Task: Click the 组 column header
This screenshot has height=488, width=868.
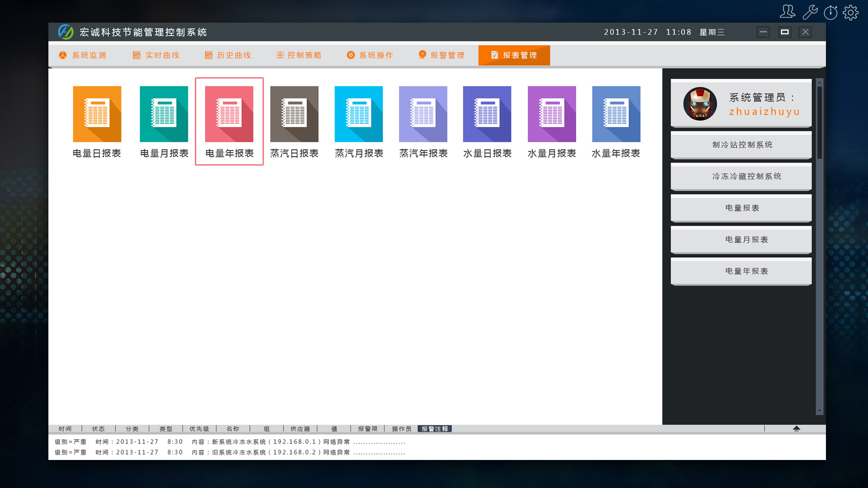Action: (x=267, y=429)
